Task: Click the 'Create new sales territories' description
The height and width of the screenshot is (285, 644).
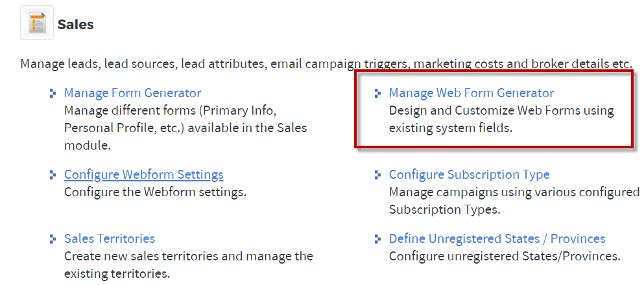Action: point(189,265)
